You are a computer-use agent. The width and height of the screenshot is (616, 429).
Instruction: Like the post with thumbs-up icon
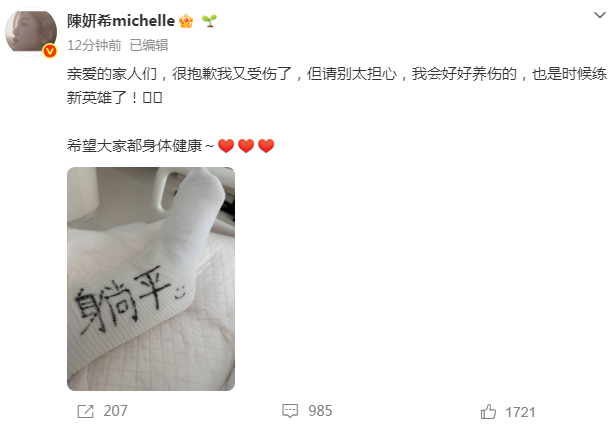point(488,412)
